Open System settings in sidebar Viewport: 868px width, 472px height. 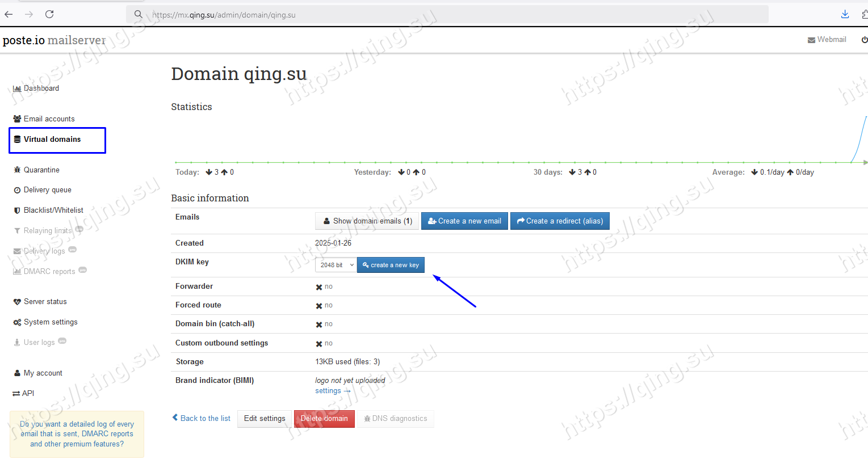51,322
